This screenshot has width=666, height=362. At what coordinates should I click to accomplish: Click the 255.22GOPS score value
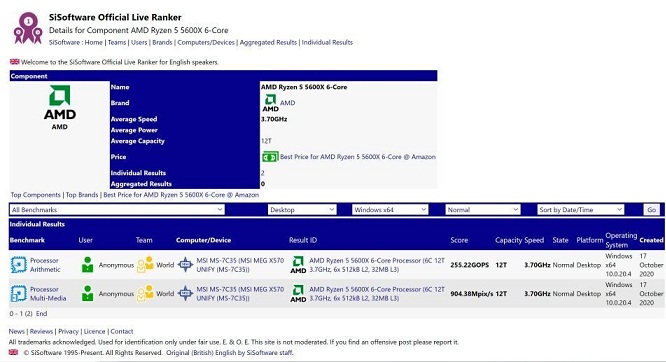tap(469, 265)
